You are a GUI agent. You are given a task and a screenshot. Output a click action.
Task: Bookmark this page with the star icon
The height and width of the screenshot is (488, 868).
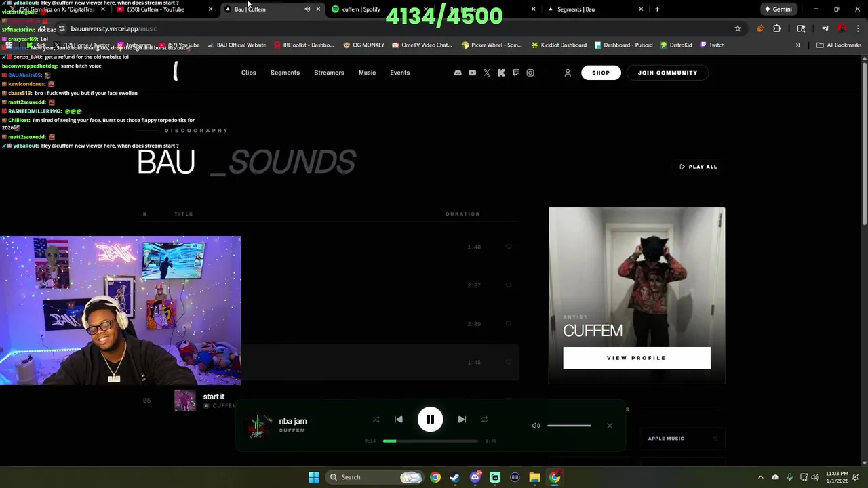(x=738, y=28)
